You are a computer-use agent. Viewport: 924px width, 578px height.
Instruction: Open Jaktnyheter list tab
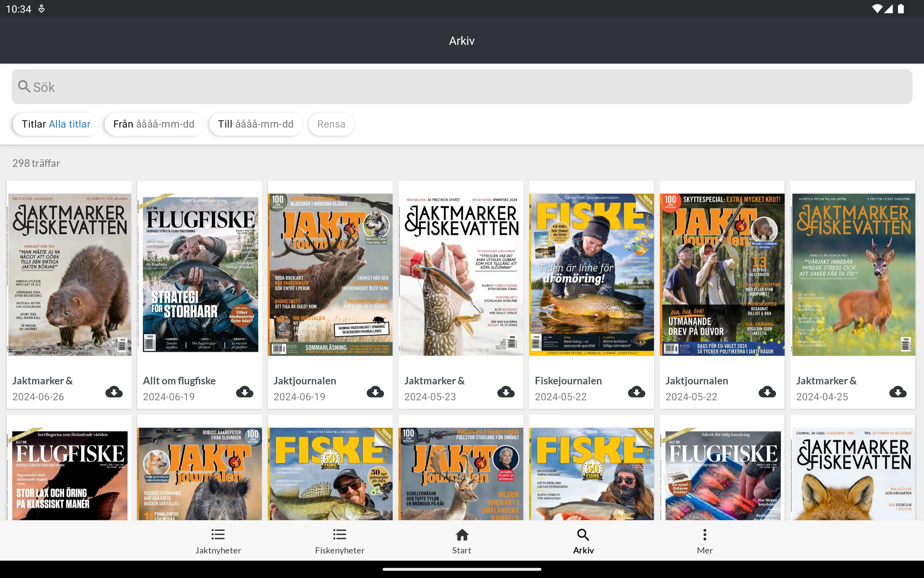coord(218,541)
